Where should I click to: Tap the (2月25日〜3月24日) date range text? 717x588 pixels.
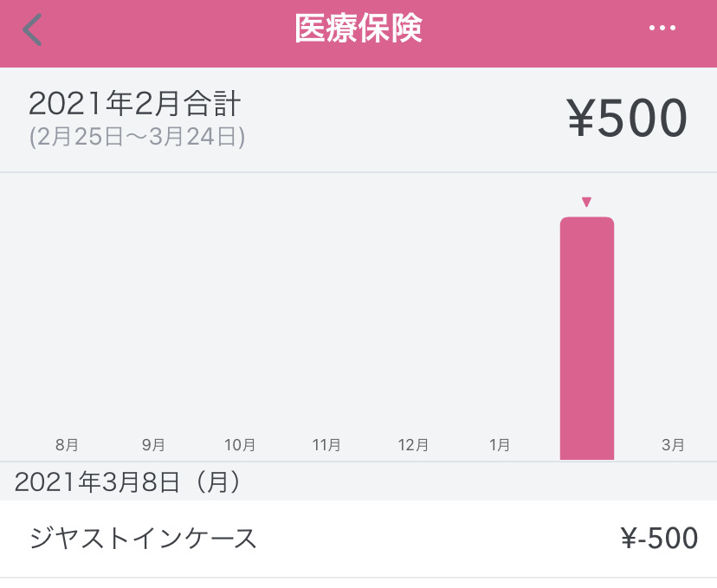click(137, 137)
